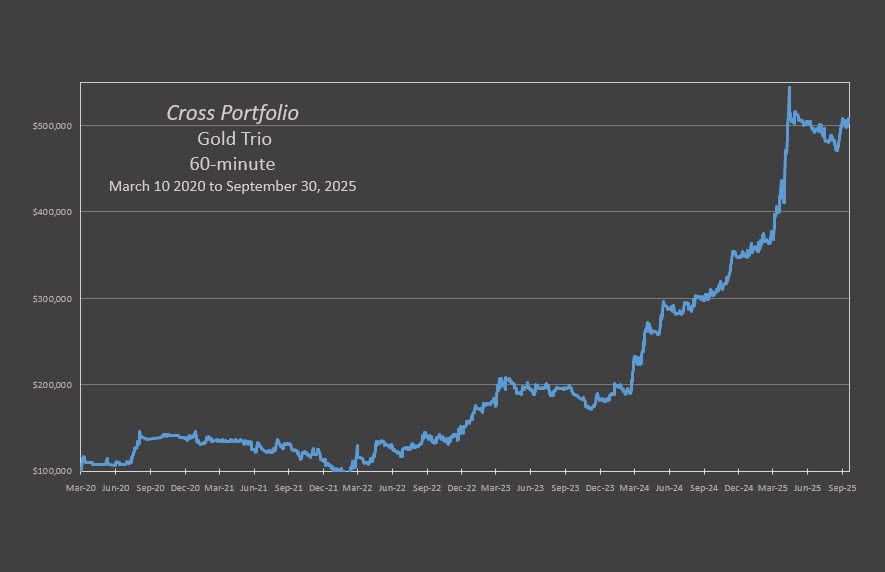Click the Sep-23 x-axis date label

point(565,489)
